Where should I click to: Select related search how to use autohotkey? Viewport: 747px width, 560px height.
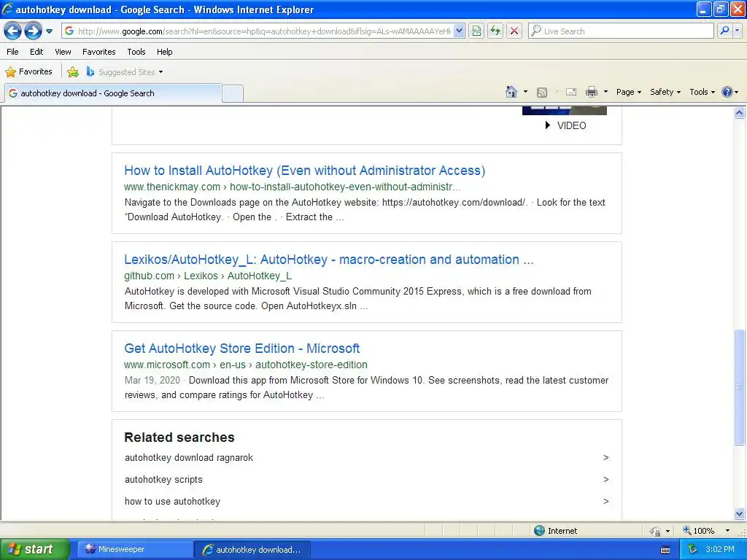click(172, 502)
